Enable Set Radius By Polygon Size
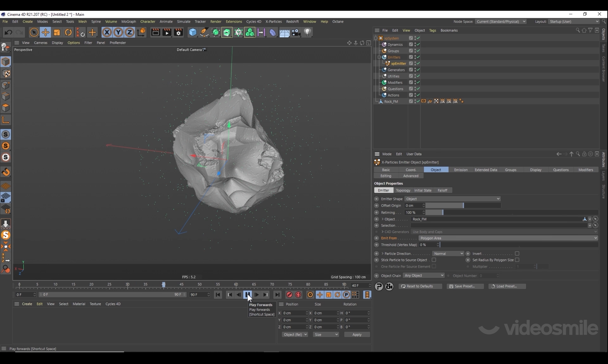Screen dimensions: 608x364 (x=517, y=260)
